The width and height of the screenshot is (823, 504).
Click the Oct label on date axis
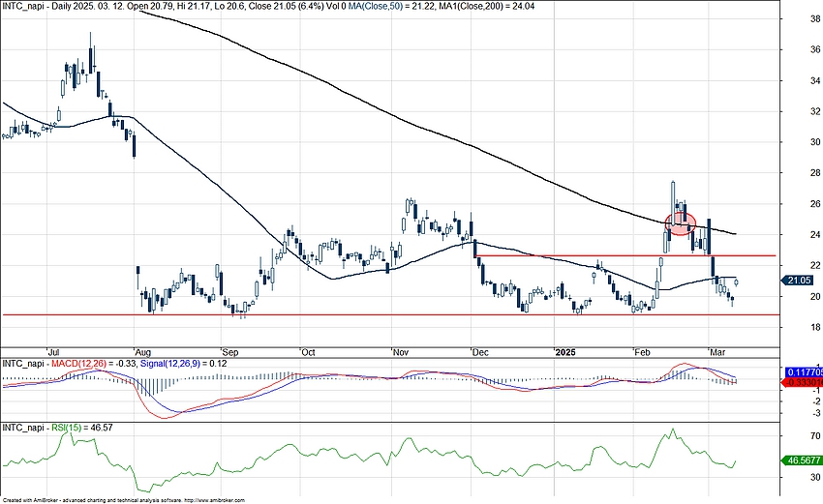308,352
